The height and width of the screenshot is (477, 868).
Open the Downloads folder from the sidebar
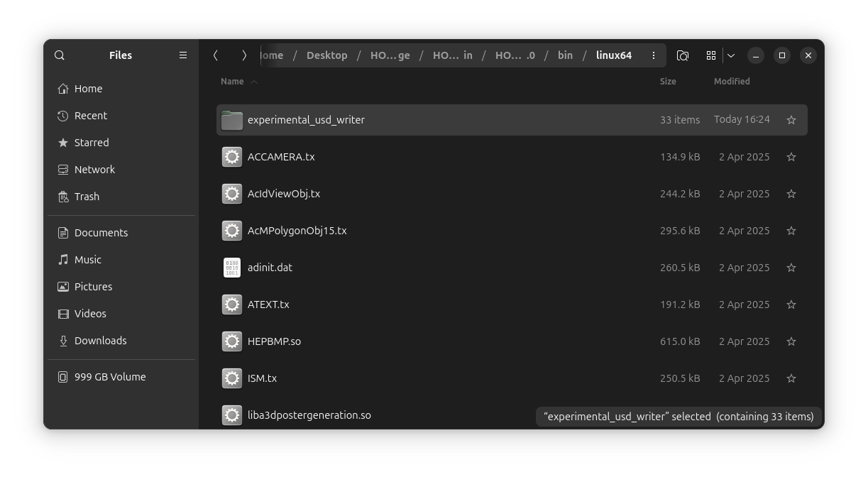tap(100, 340)
